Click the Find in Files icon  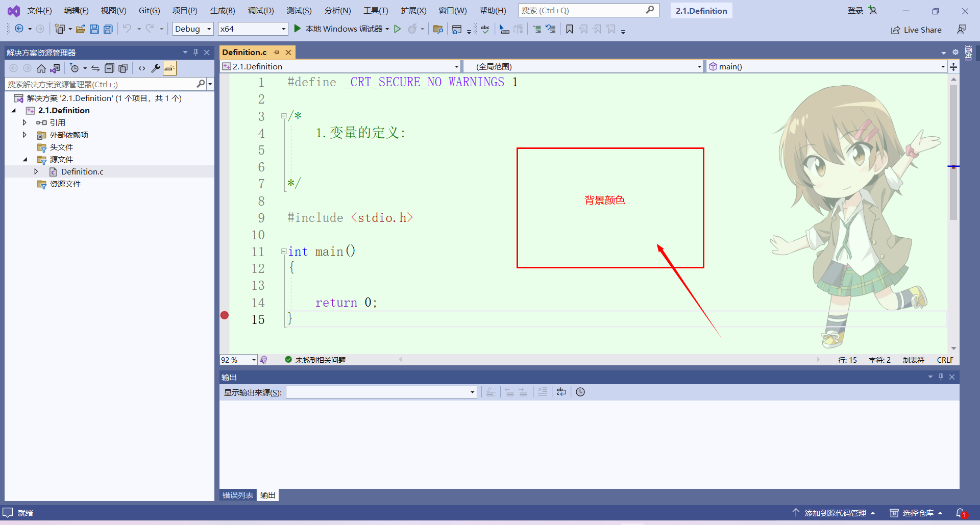[438, 29]
